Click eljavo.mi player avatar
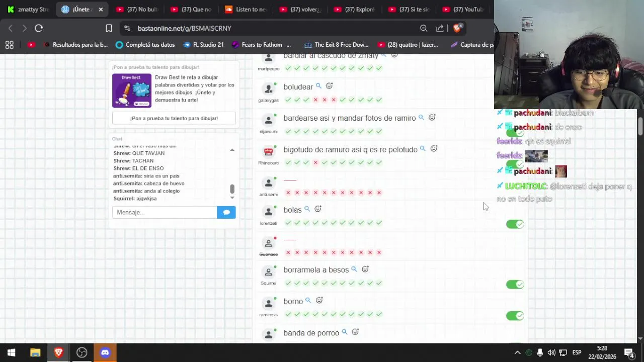The height and width of the screenshot is (362, 644). coord(268,120)
